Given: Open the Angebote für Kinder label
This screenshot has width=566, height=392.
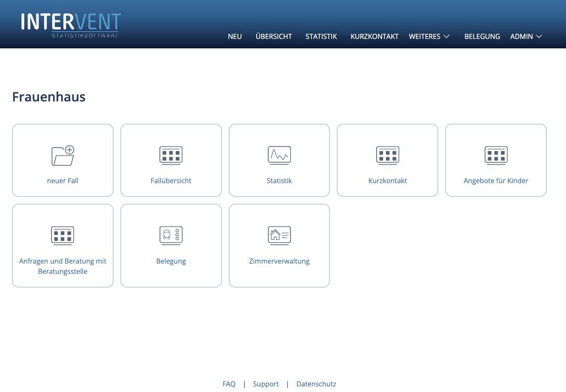Looking at the screenshot, I should pos(496,181).
